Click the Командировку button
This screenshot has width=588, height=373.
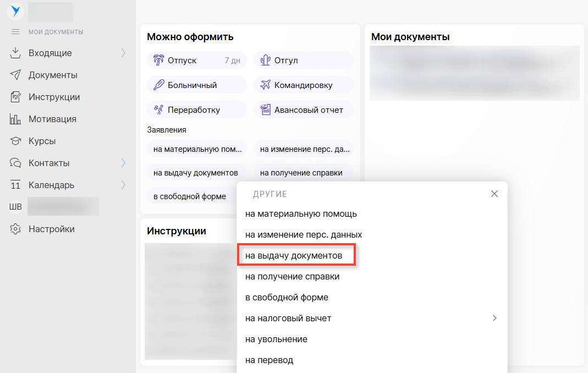pos(303,85)
